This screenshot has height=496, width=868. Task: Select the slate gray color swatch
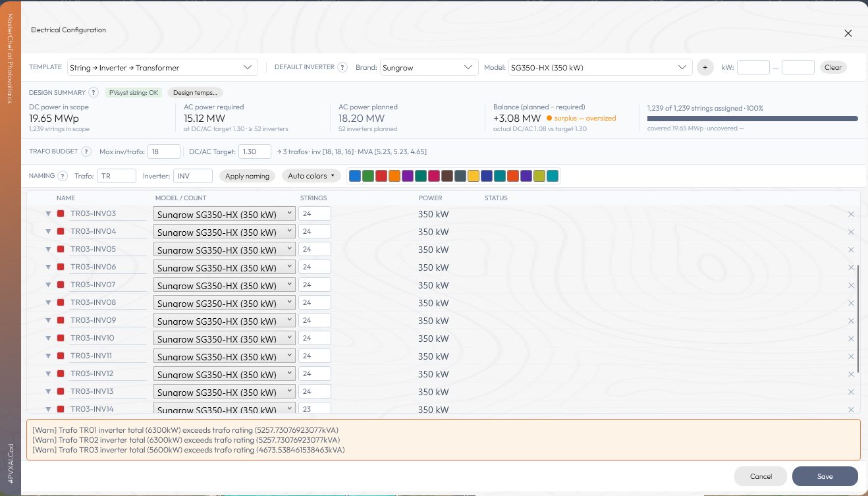[x=460, y=176]
